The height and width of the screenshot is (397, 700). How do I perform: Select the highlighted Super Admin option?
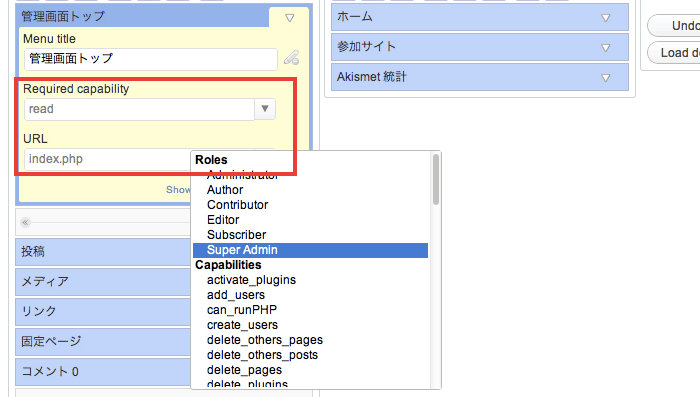click(311, 250)
